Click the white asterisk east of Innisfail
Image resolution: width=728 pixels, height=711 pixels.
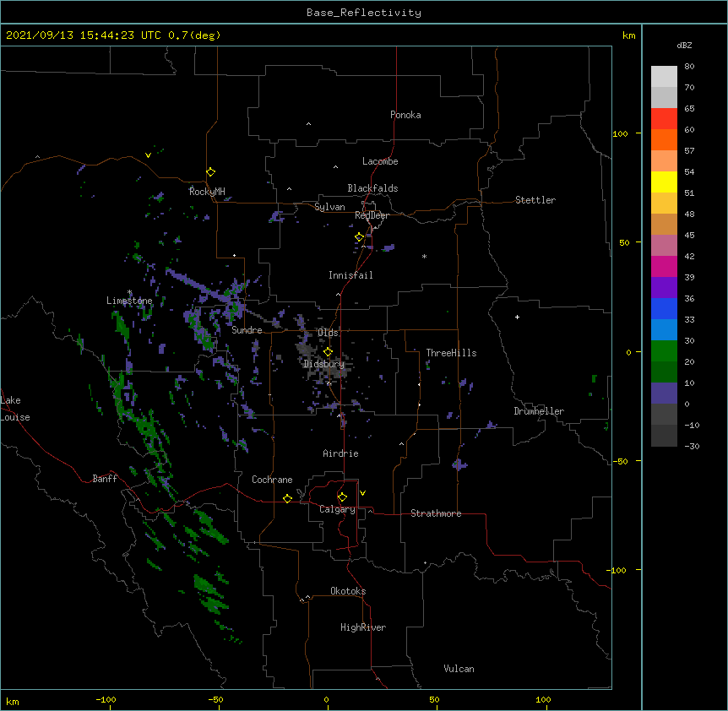(x=424, y=256)
